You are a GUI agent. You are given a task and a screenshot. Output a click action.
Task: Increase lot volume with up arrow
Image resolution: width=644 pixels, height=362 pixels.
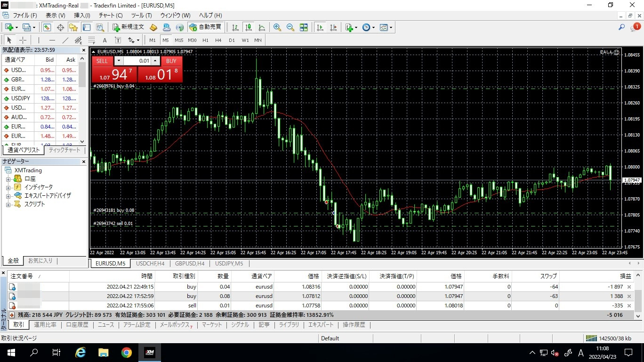pyautogui.click(x=155, y=61)
